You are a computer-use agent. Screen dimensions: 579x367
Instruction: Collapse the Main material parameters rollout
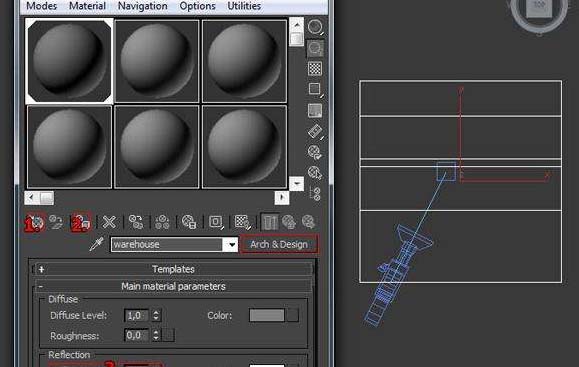[173, 286]
